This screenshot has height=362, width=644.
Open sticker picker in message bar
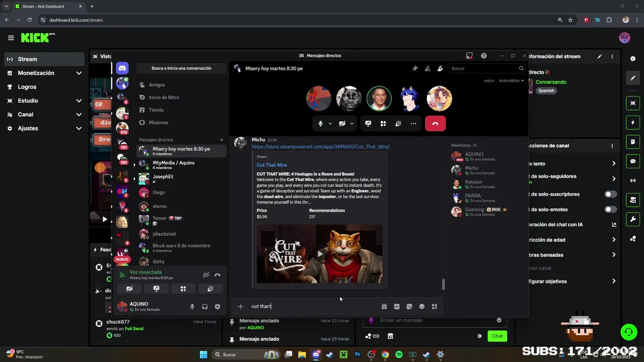[409, 307]
